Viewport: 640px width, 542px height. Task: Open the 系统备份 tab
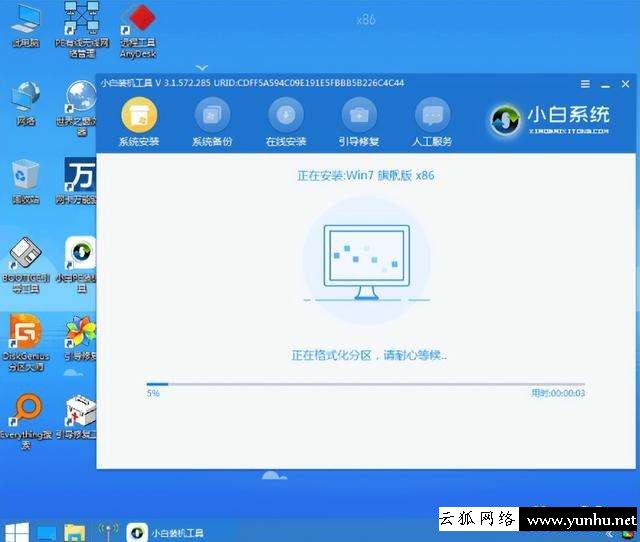pyautogui.click(x=212, y=122)
